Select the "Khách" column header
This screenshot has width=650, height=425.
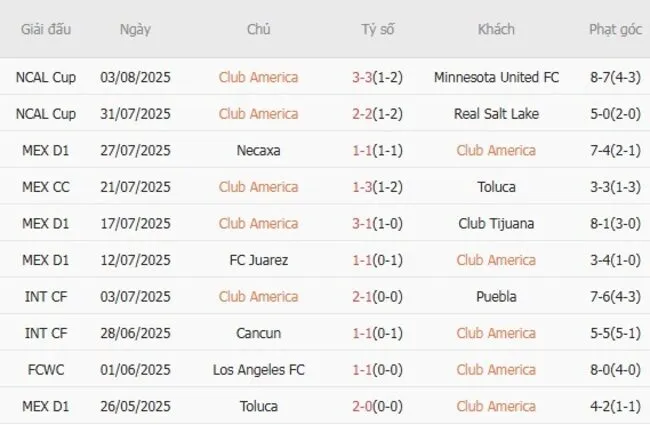click(x=496, y=30)
